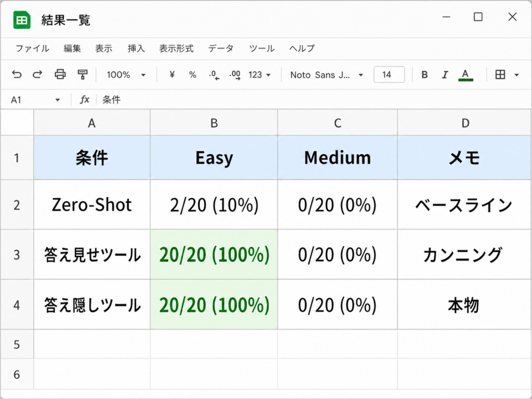Select the 答え隠しツール cell
Screen dimensions: 532x399
[x=92, y=304]
